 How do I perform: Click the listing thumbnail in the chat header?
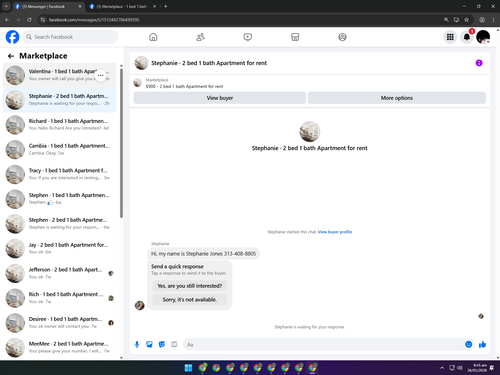coord(141,63)
